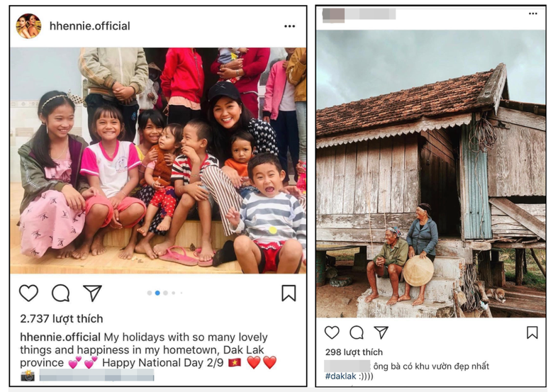Open three-dot options menu for hhennie.official post
Viewport: 553px width, 392px height.
point(289,26)
